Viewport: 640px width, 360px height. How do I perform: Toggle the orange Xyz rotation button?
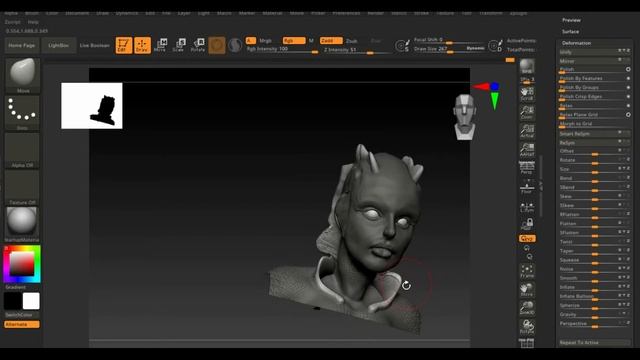[527, 238]
